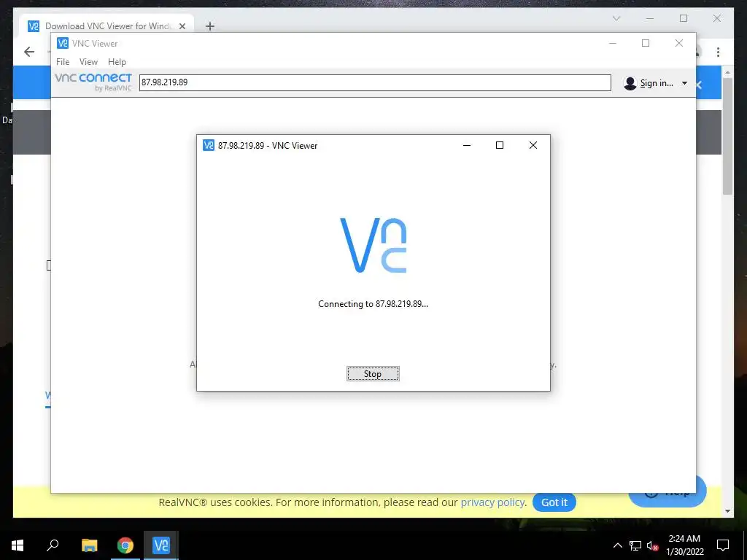
Task: Open File Explorer from the taskbar
Action: pyautogui.click(x=89, y=545)
